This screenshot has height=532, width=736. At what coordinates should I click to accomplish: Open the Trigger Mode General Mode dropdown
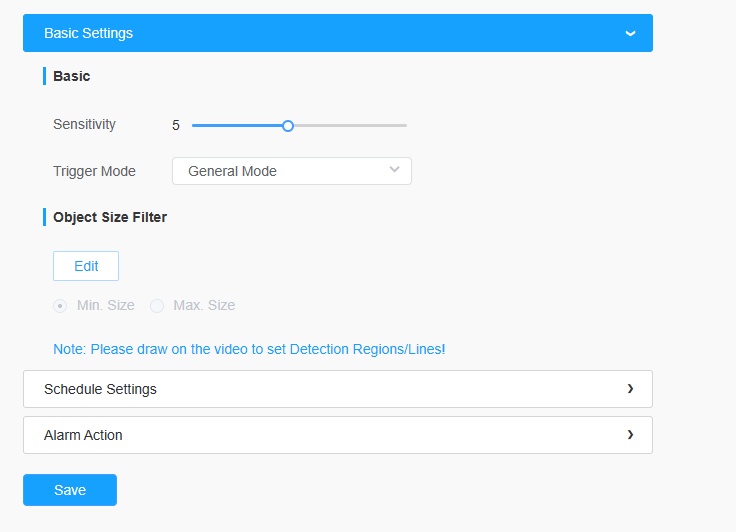coord(292,171)
